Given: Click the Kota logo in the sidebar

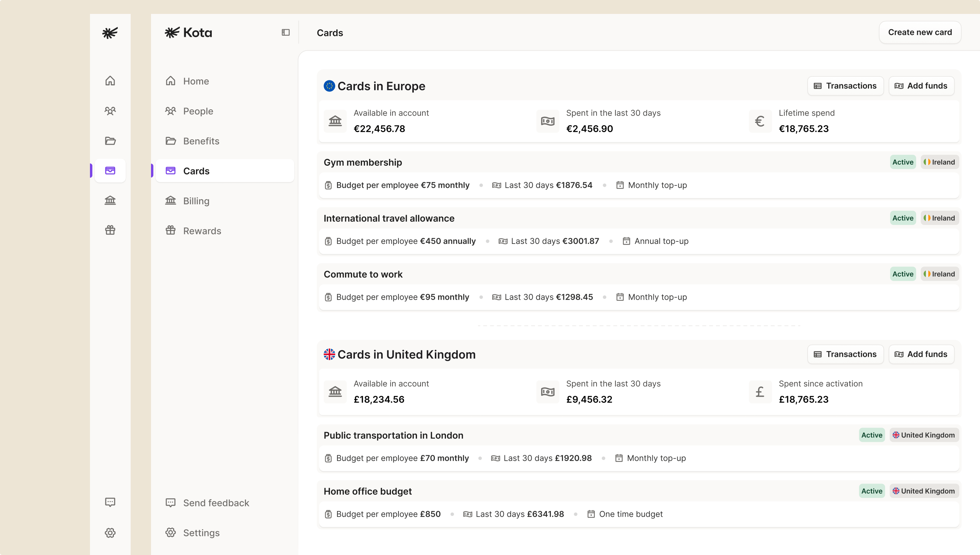Looking at the screenshot, I should (188, 32).
